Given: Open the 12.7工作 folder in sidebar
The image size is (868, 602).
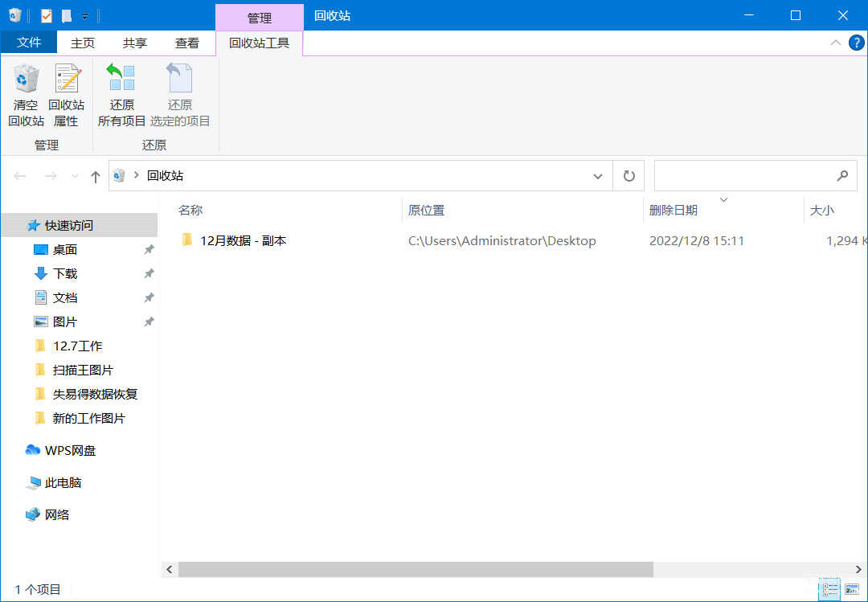Looking at the screenshot, I should 77,346.
